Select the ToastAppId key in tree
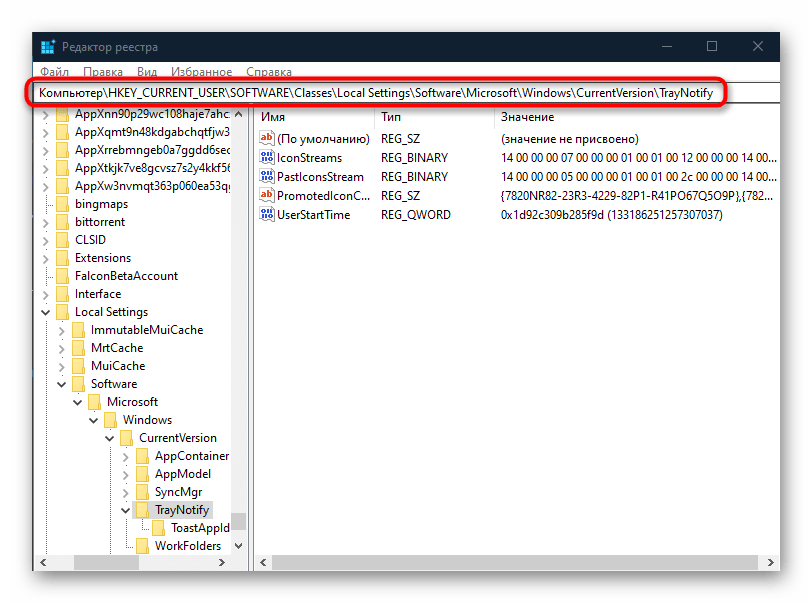The width and height of the screenshot is (812, 603). [200, 528]
